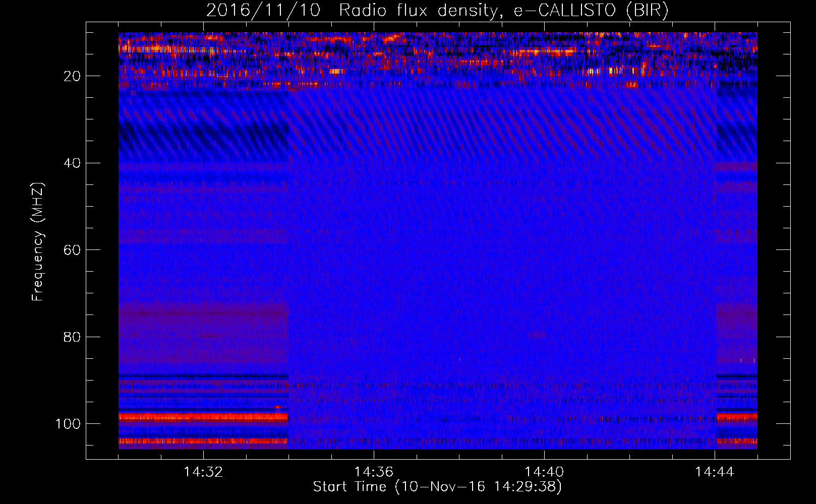The image size is (816, 504).
Task: Click the plot title '2016/11/10 Radio flux density, e-CALLISTO (BIR)'
Action: pyautogui.click(x=437, y=11)
